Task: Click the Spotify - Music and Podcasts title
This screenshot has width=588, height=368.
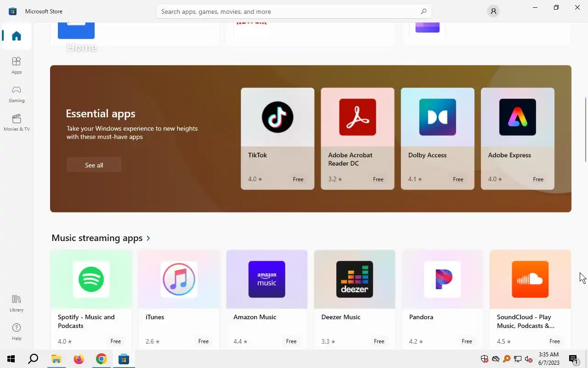Action: [x=86, y=321]
